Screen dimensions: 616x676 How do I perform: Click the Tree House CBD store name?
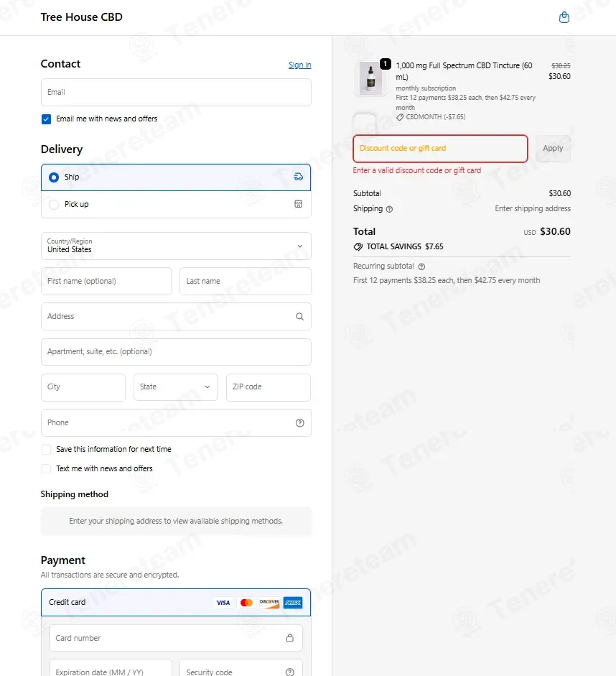pyautogui.click(x=81, y=17)
